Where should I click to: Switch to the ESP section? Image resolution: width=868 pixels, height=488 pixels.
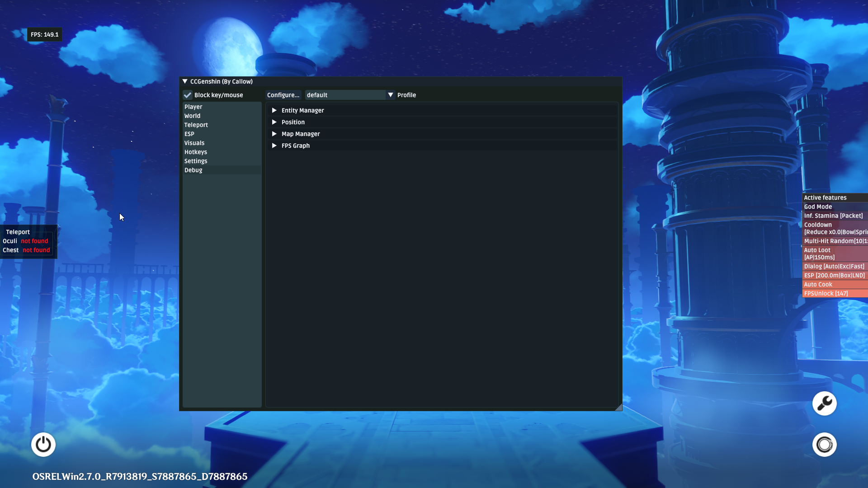pyautogui.click(x=222, y=134)
